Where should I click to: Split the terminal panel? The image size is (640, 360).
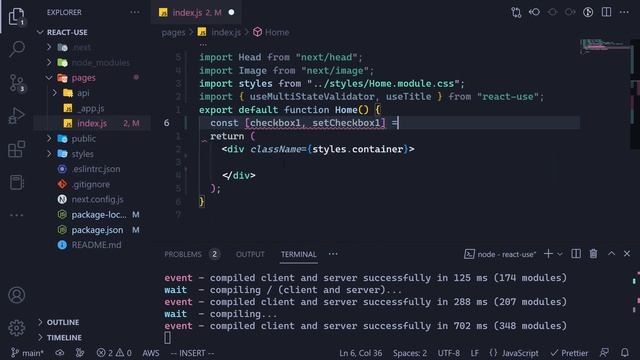[576, 254]
